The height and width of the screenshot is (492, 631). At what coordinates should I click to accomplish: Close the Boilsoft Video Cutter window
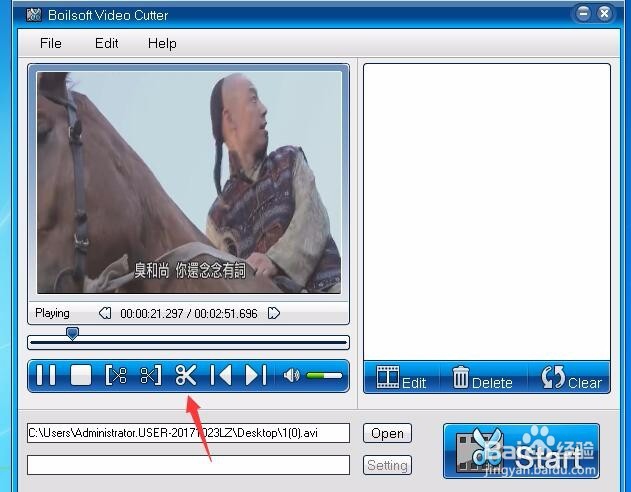pyautogui.click(x=604, y=14)
